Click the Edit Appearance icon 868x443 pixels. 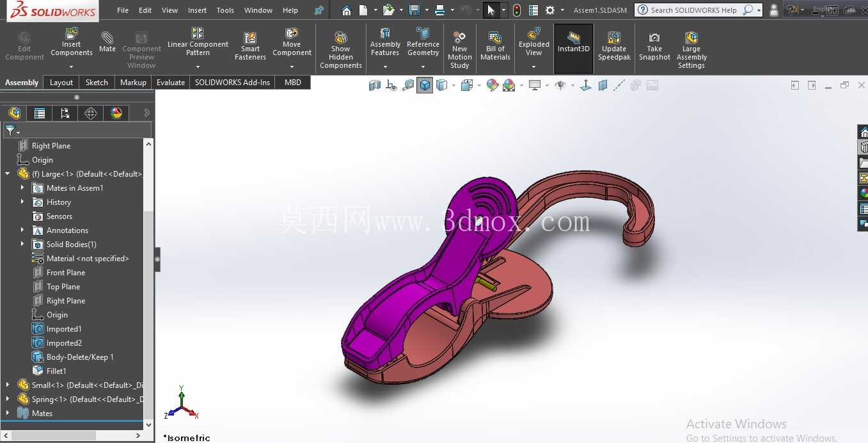[492, 85]
